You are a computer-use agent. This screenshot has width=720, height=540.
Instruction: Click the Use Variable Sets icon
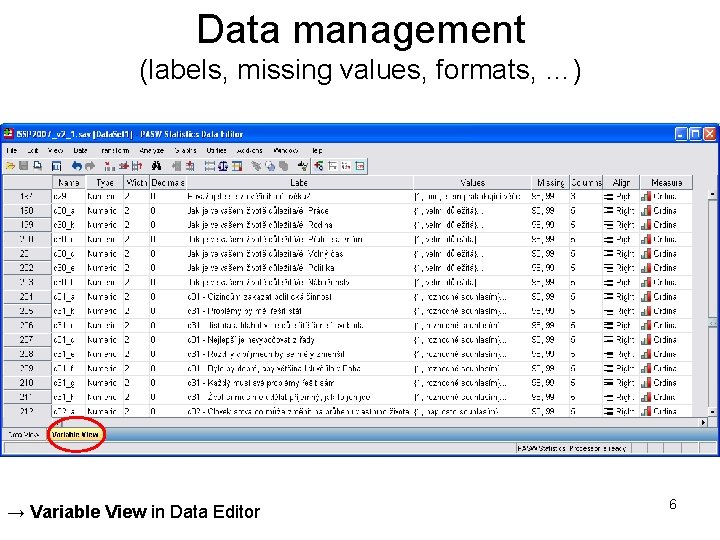tap(270, 166)
